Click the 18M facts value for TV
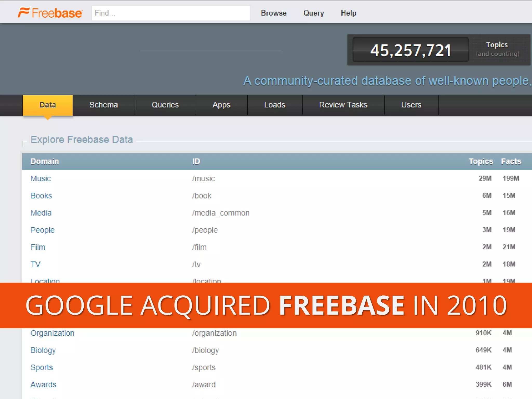Screen dimensions: 532x399 pos(509,264)
